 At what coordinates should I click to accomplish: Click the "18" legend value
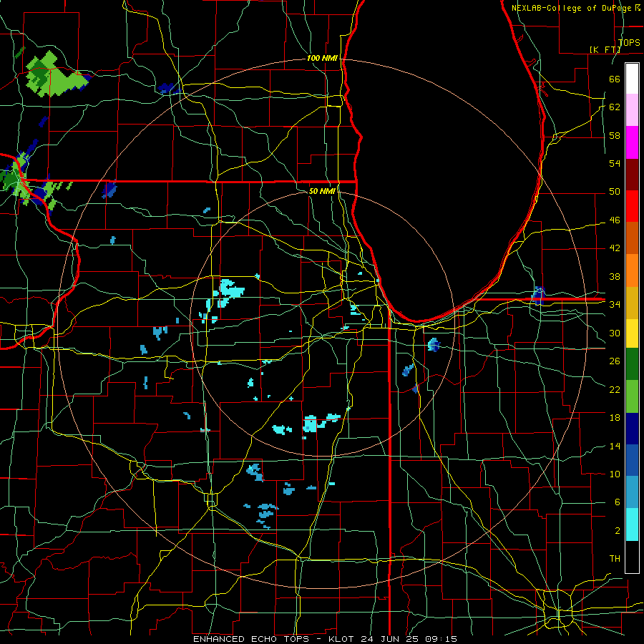tap(615, 418)
